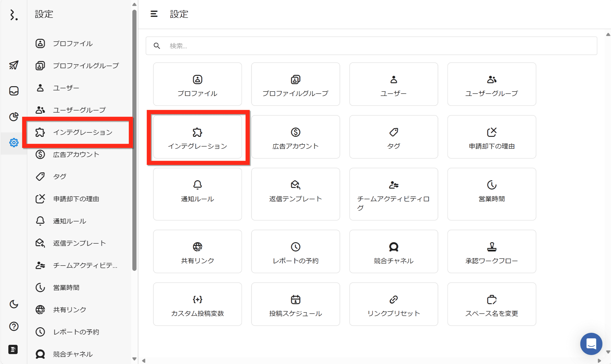Open the カスタム投稿変数 card
The width and height of the screenshot is (611, 364).
pos(197,304)
